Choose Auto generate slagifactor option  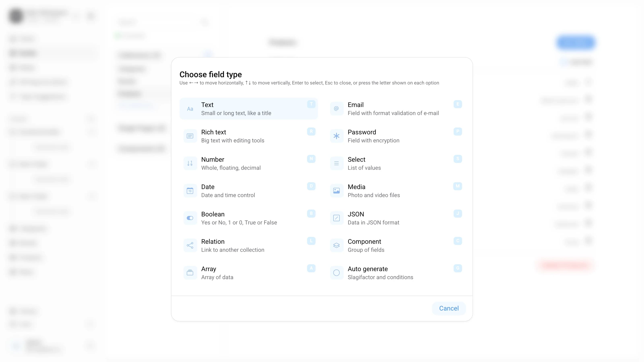pyautogui.click(x=395, y=273)
